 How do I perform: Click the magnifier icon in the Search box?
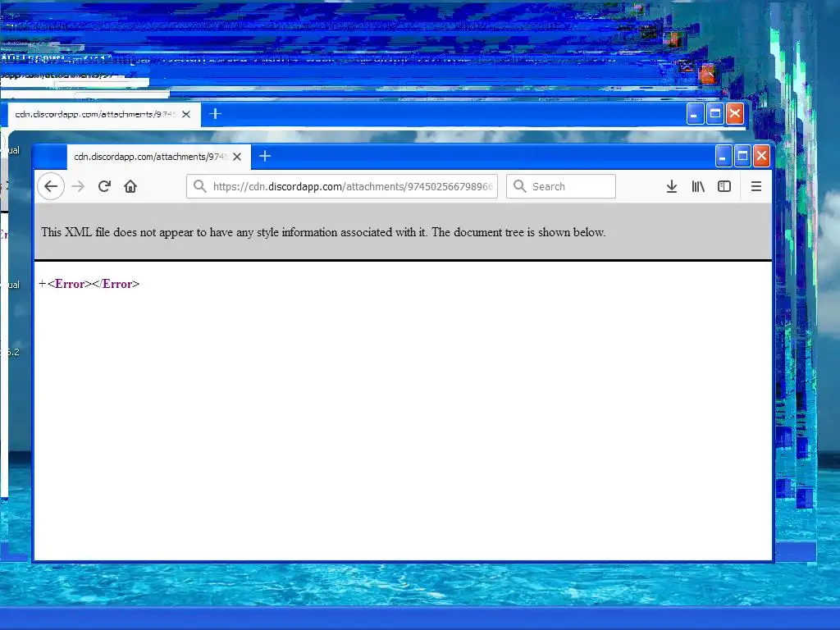tap(519, 186)
